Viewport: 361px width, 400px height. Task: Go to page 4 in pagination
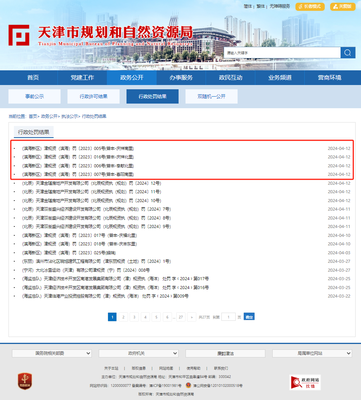click(x=145, y=317)
